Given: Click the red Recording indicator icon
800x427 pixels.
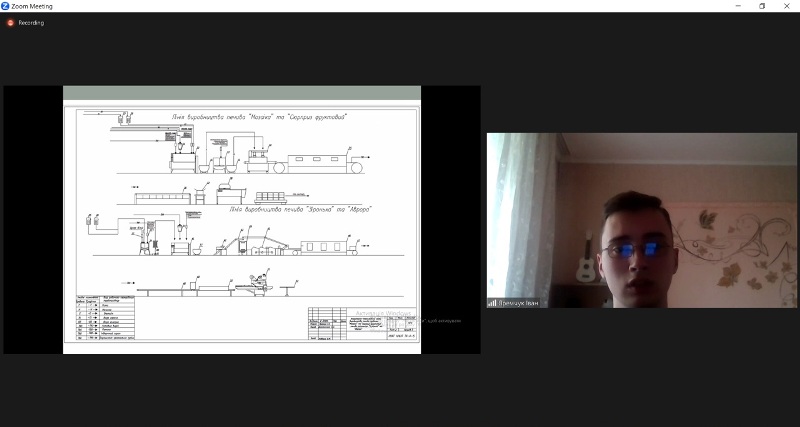Looking at the screenshot, I should (x=10, y=23).
